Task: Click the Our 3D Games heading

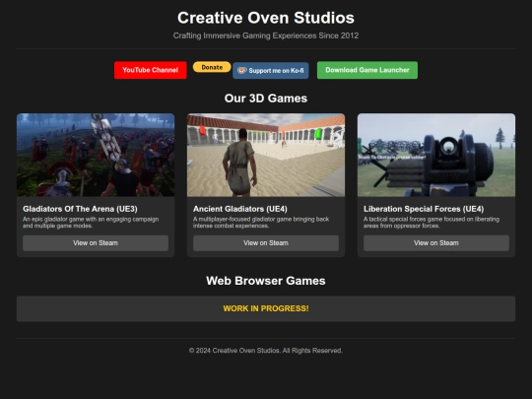Action: pyautogui.click(x=266, y=99)
